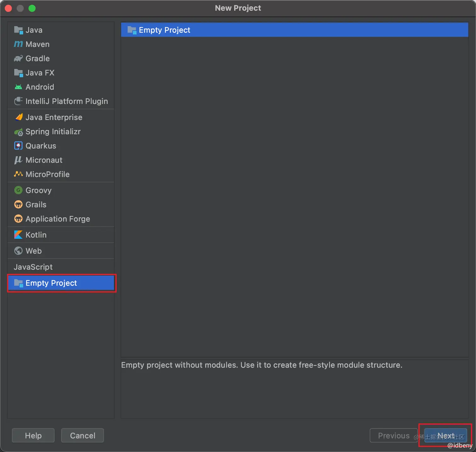The width and height of the screenshot is (476, 452).
Task: Pick Kotlin label in list
Action: pos(36,235)
